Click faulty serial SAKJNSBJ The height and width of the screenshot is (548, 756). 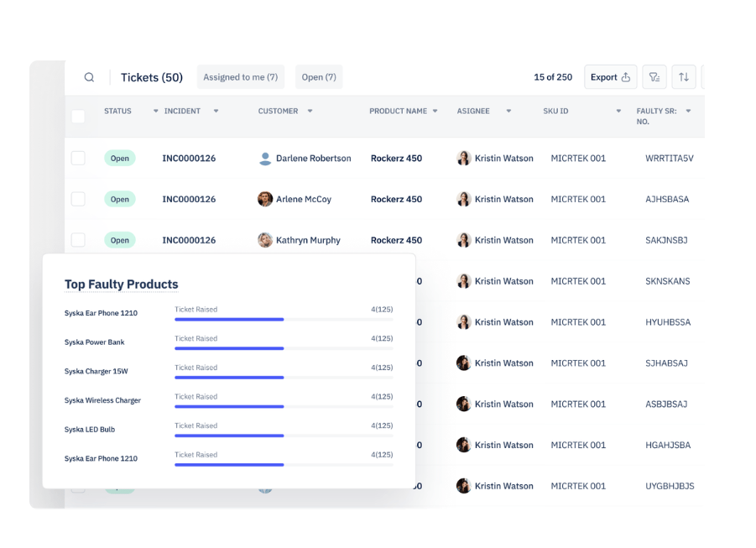point(666,240)
